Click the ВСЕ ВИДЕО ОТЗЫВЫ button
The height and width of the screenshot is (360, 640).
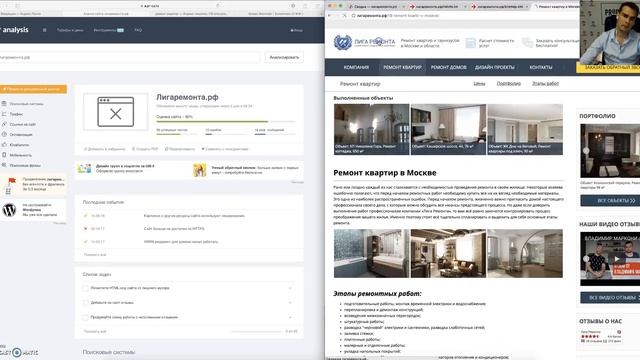pos(610,298)
